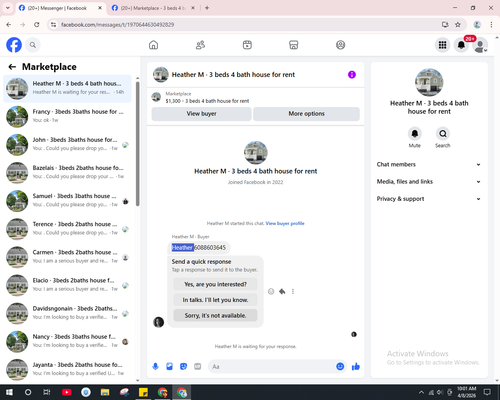Open Sticky Notes from the taskbar
The width and height of the screenshot is (500, 400).
[143, 392]
